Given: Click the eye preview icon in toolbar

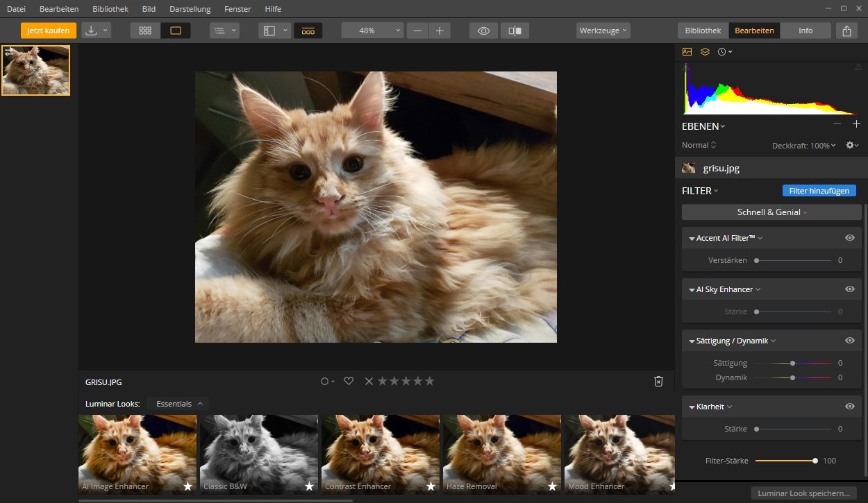Looking at the screenshot, I should 484,31.
